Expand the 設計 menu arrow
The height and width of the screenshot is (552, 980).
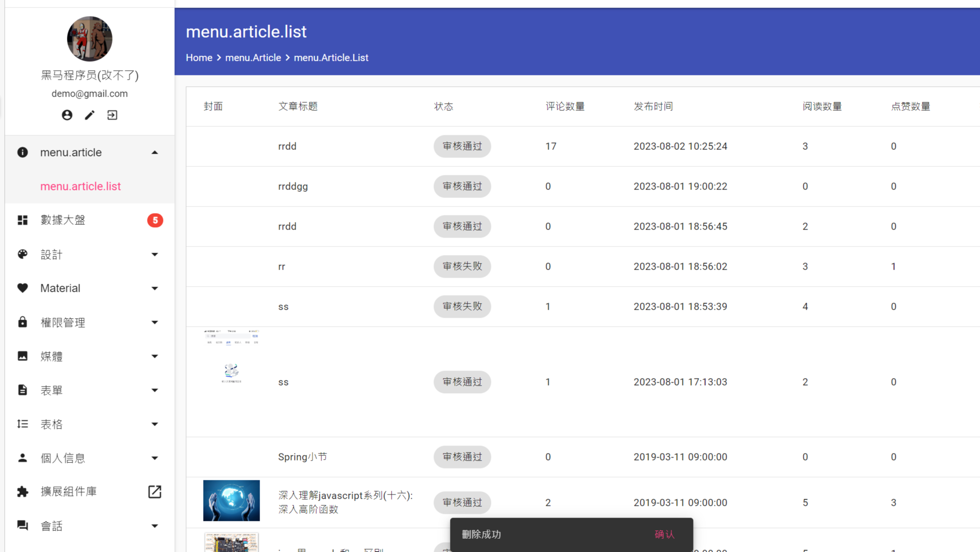click(x=155, y=255)
